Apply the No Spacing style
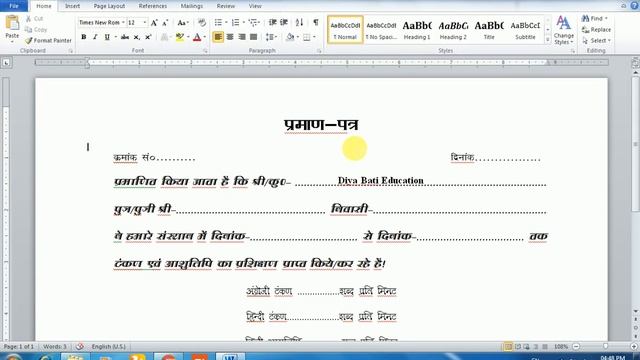 coord(381,30)
